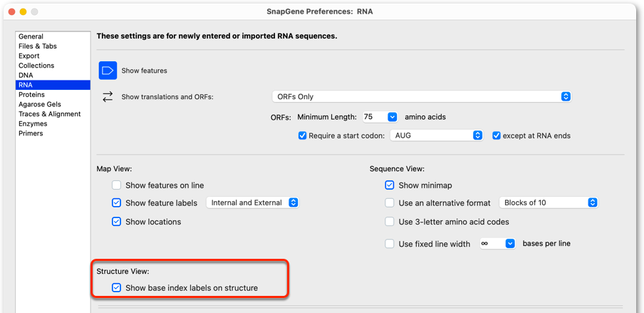Toggle Show locations checkbox
The height and width of the screenshot is (313, 644).
[x=117, y=222]
